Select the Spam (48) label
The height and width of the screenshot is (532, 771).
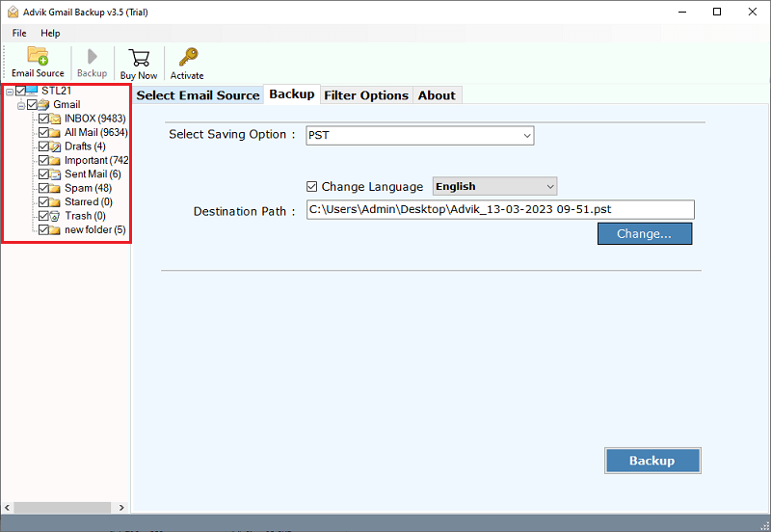pyautogui.click(x=88, y=188)
